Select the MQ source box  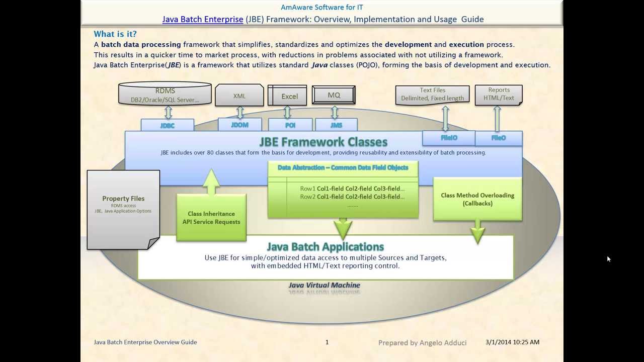[x=334, y=95]
